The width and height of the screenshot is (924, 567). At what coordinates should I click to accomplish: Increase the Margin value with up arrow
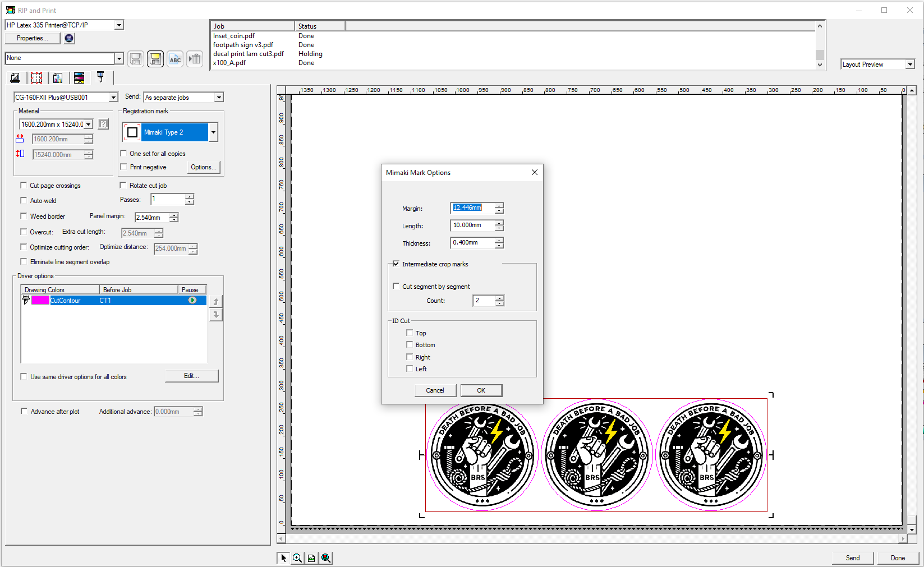pos(499,205)
